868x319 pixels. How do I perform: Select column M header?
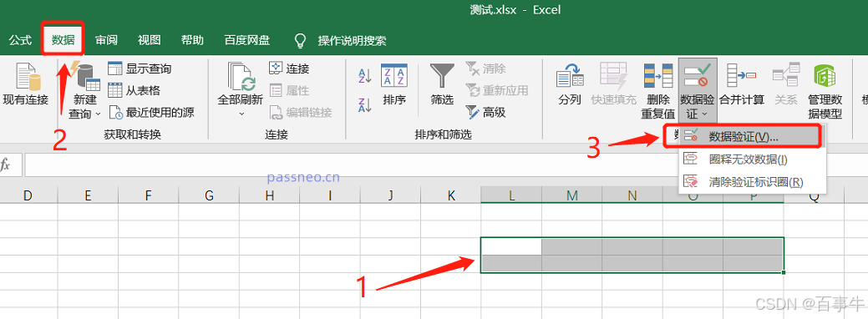click(x=571, y=195)
